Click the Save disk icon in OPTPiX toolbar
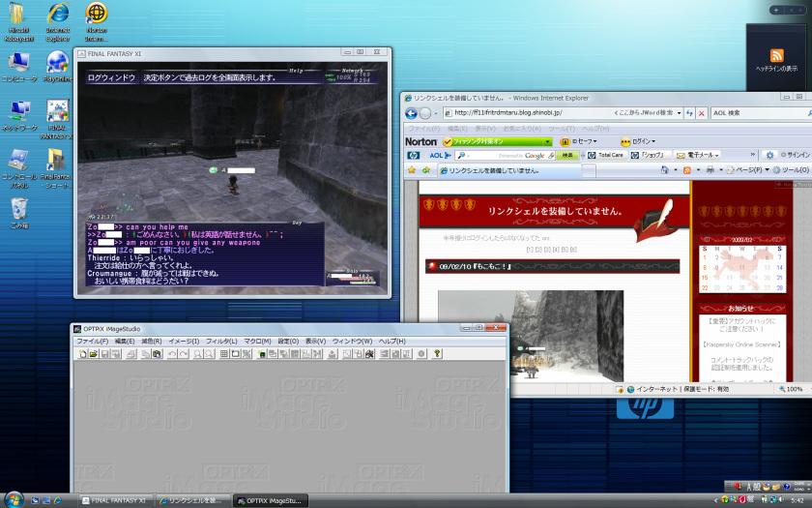The image size is (812, 508). tap(104, 353)
